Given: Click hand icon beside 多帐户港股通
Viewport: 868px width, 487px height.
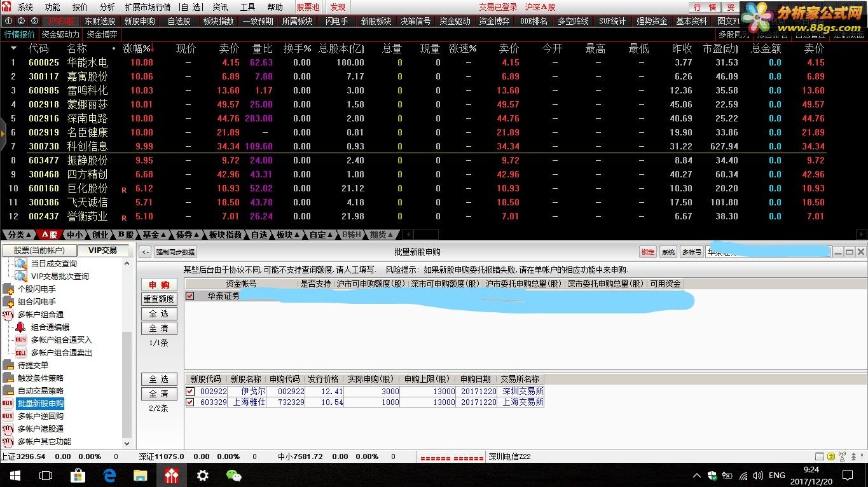Looking at the screenshot, I should pos(8,429).
